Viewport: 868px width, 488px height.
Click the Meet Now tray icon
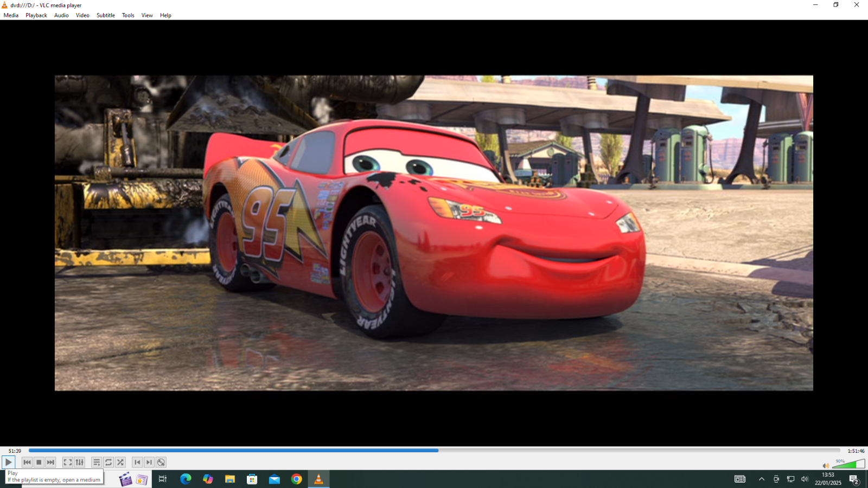click(776, 479)
